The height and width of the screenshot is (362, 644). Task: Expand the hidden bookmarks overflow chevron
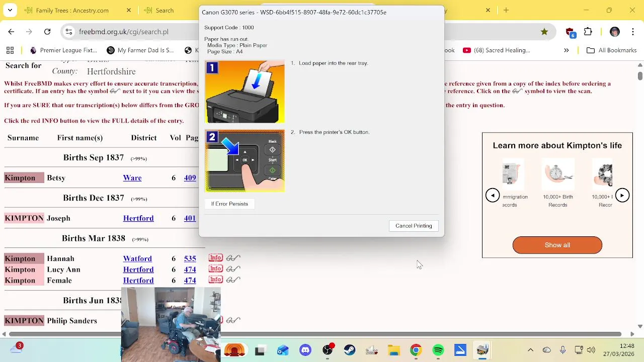tap(566, 50)
